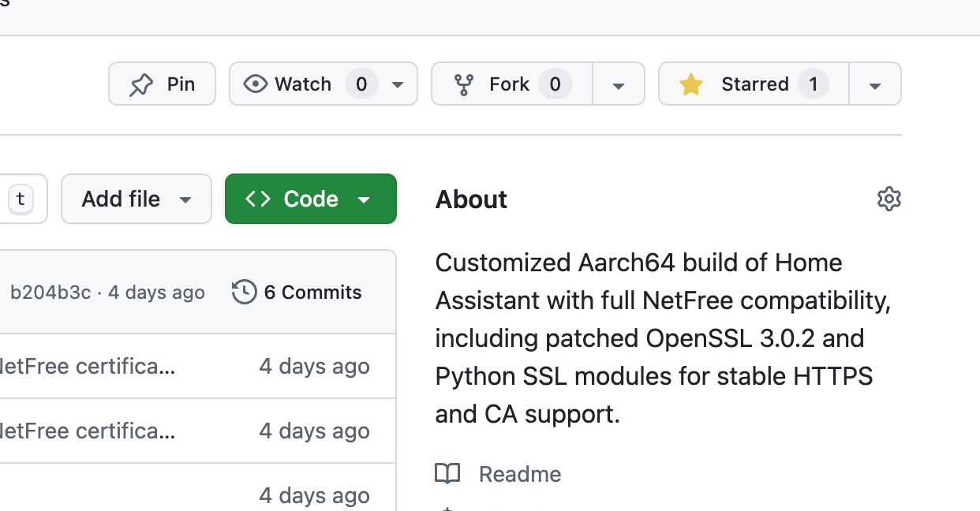Click the Fork count badge showing 0
980x511 pixels.
(555, 84)
